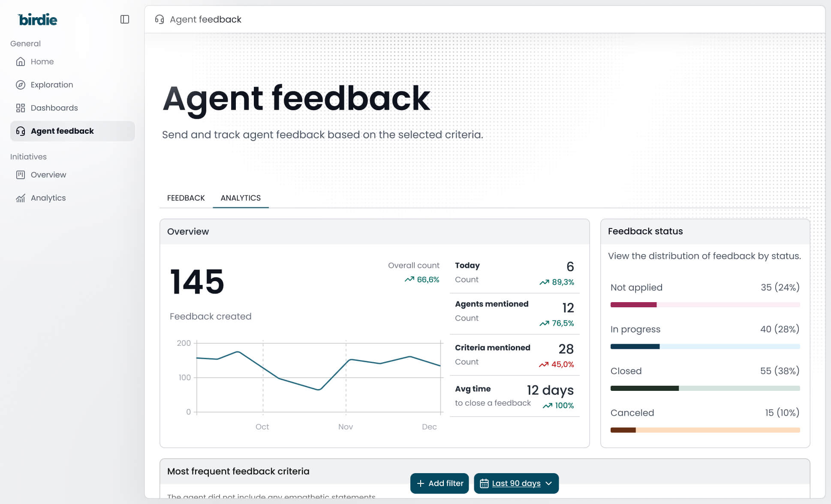Click the Not applied progress bar

point(705,305)
